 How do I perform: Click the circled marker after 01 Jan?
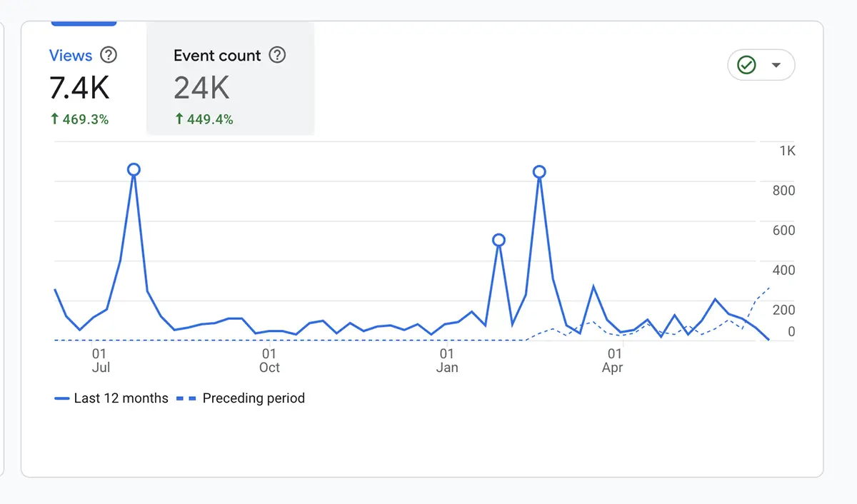pos(498,240)
